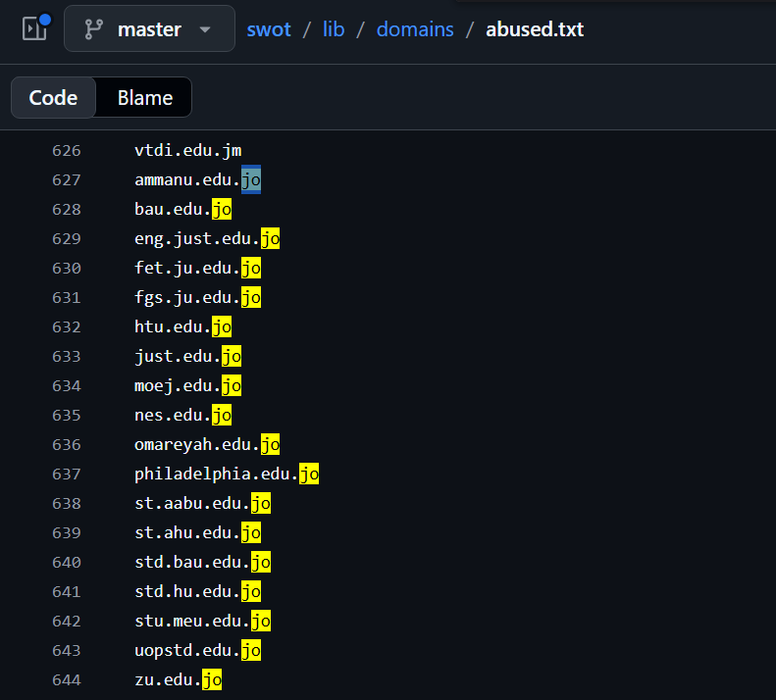The image size is (776, 700).
Task: Select line number 636
Action: [x=67, y=444]
